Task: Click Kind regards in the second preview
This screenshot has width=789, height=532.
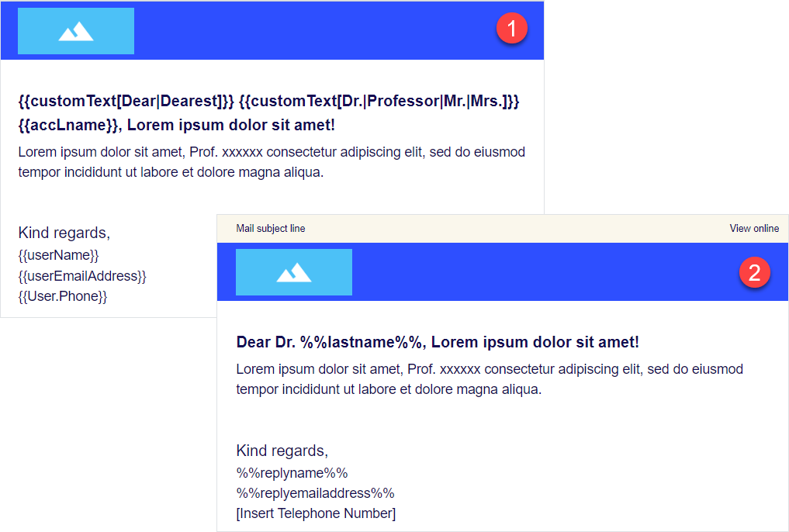Action: tap(282, 451)
